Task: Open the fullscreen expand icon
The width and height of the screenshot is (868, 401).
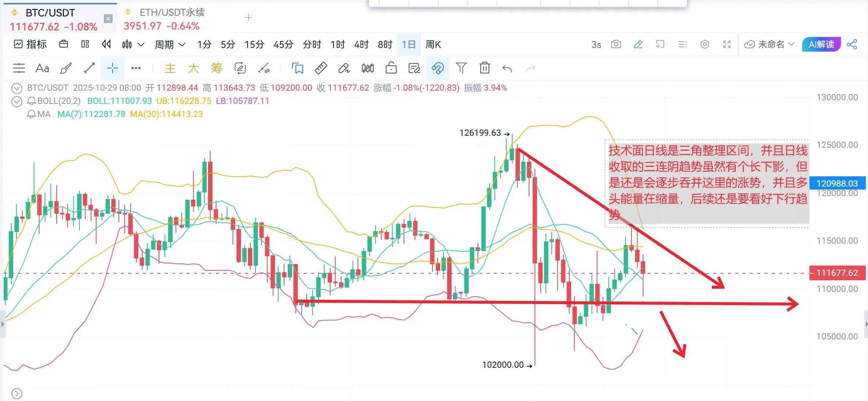Action: [727, 44]
